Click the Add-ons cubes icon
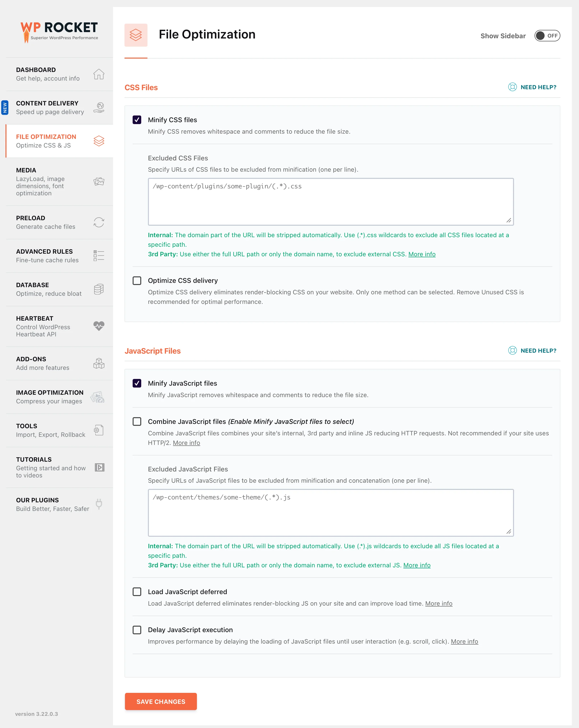Image resolution: width=579 pixels, height=728 pixels. pyautogui.click(x=99, y=363)
